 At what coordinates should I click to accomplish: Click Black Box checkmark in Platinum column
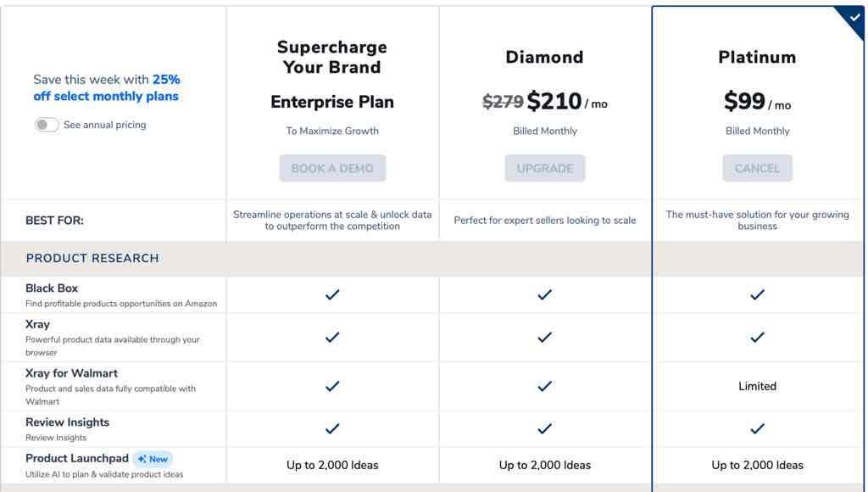tap(757, 294)
